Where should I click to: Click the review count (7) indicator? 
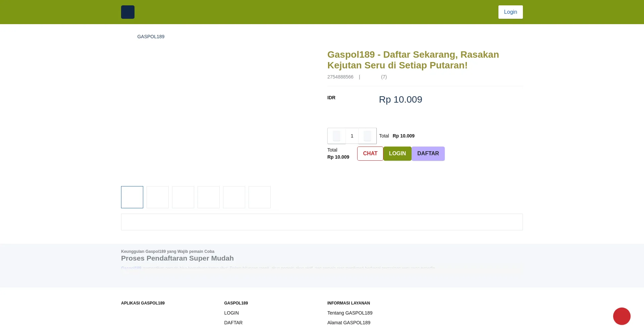pyautogui.click(x=384, y=77)
